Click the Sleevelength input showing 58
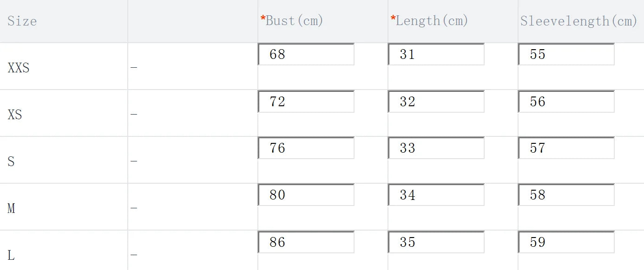This screenshot has height=270, width=644. (x=566, y=195)
